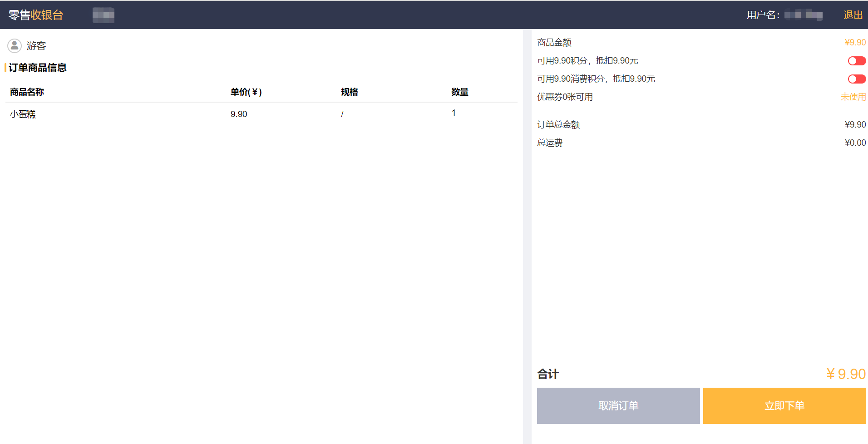This screenshot has width=868, height=444.
Task: Click the 订单商品信息 section heading
Action: [38, 68]
